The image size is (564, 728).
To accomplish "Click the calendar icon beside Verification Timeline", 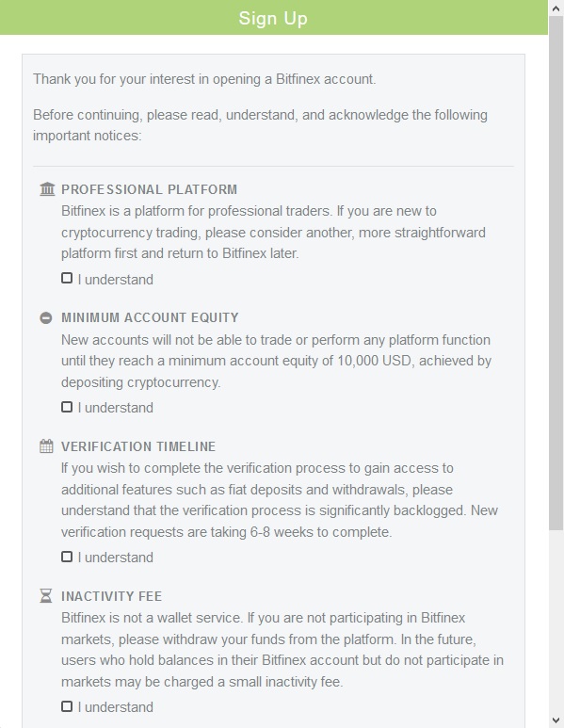I will (46, 446).
